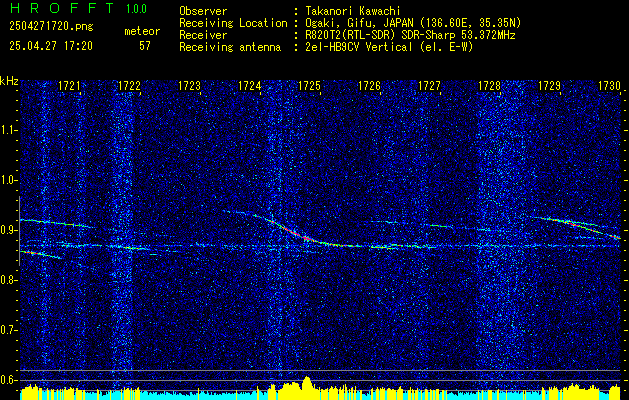Click the 1.1 kHz axis label
Screen dimensions: 629x400
(8, 130)
